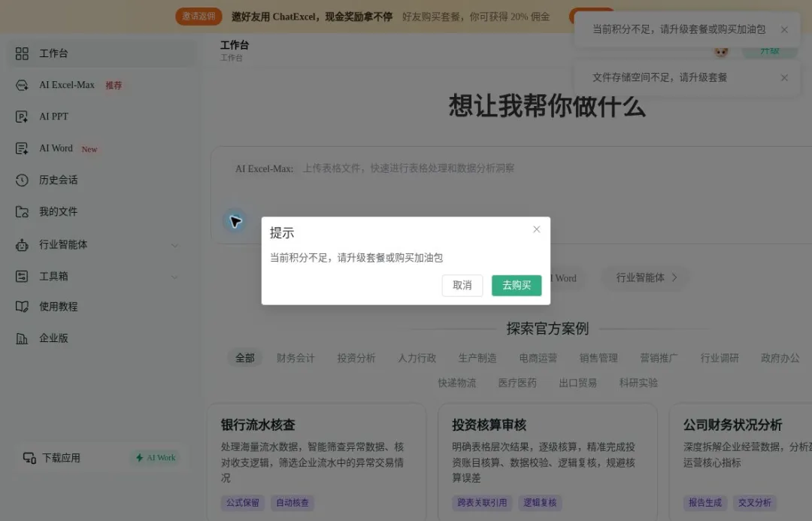Select the 销售管理 category tab

(598, 358)
